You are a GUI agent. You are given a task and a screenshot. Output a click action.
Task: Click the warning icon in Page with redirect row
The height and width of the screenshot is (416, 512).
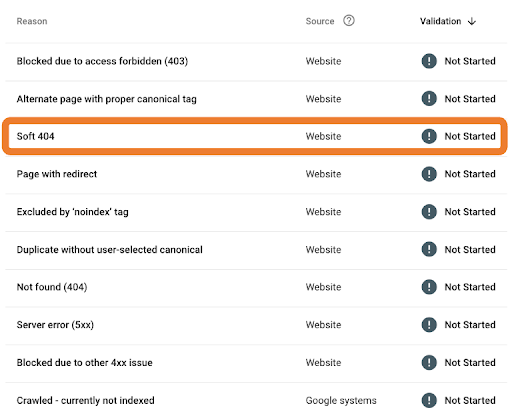429,174
